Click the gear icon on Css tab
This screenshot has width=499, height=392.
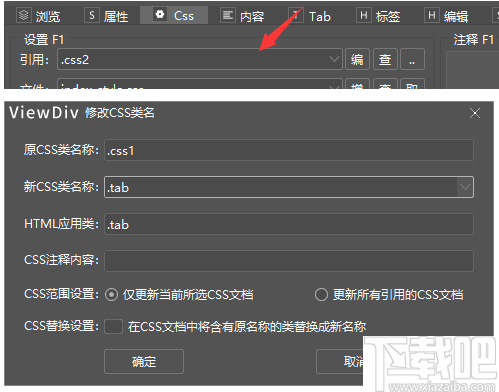pos(160,15)
